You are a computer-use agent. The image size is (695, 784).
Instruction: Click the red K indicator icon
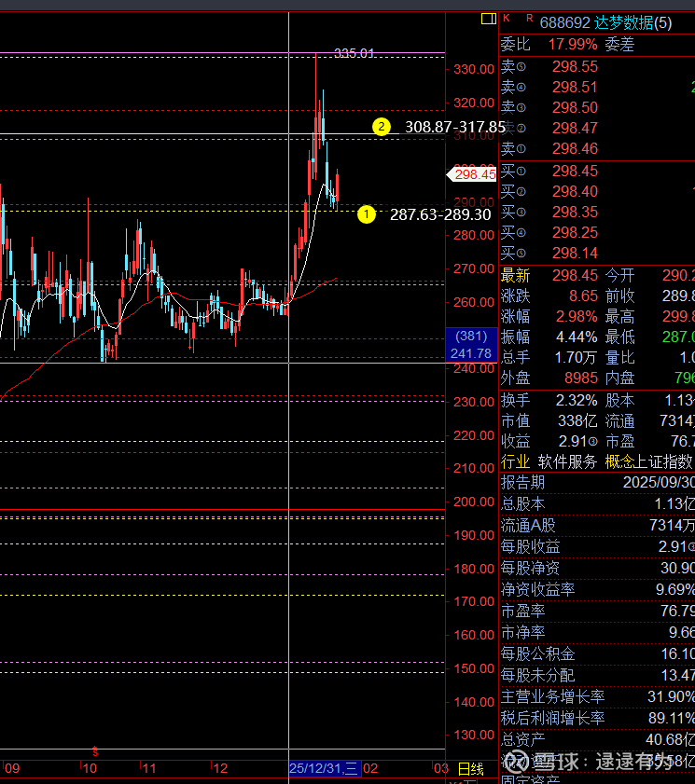point(507,19)
